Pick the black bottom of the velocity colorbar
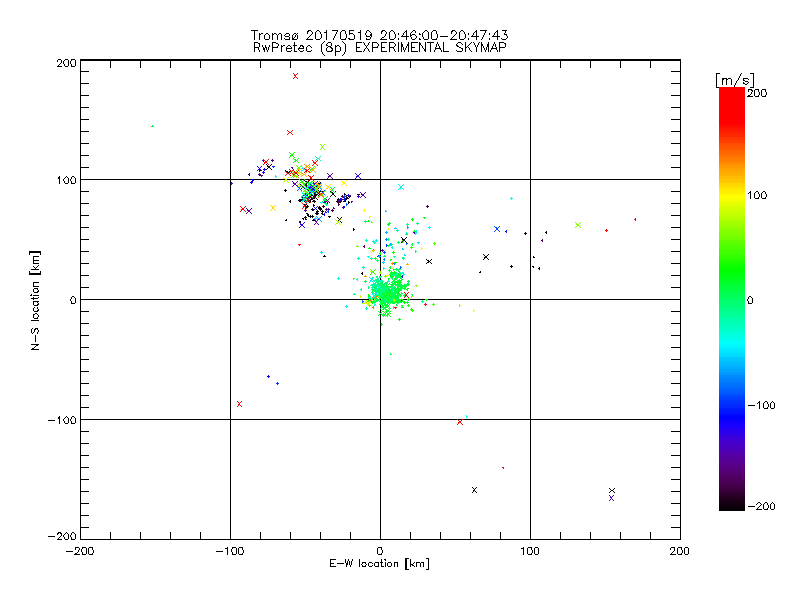Screen dimensions: 800x600 (732, 504)
